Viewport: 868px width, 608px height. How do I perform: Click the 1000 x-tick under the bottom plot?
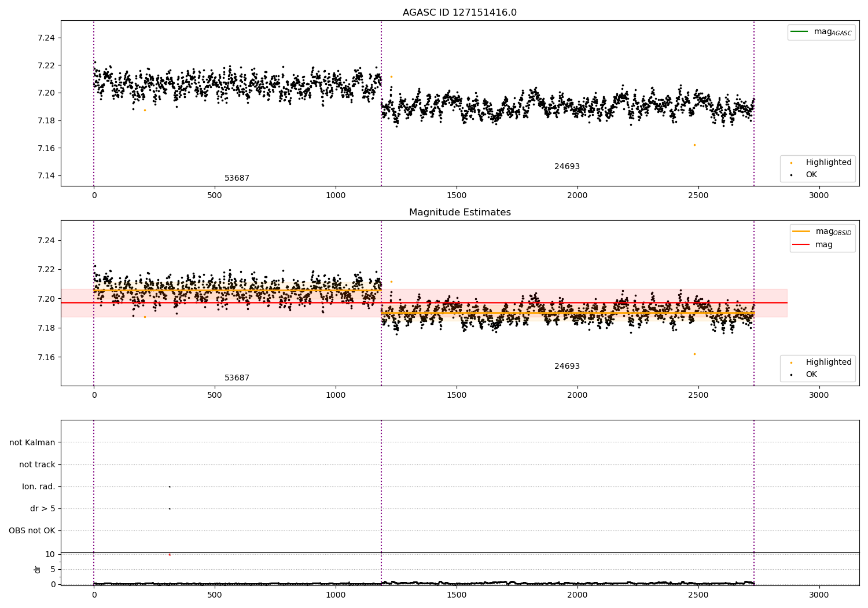pyautogui.click(x=336, y=595)
